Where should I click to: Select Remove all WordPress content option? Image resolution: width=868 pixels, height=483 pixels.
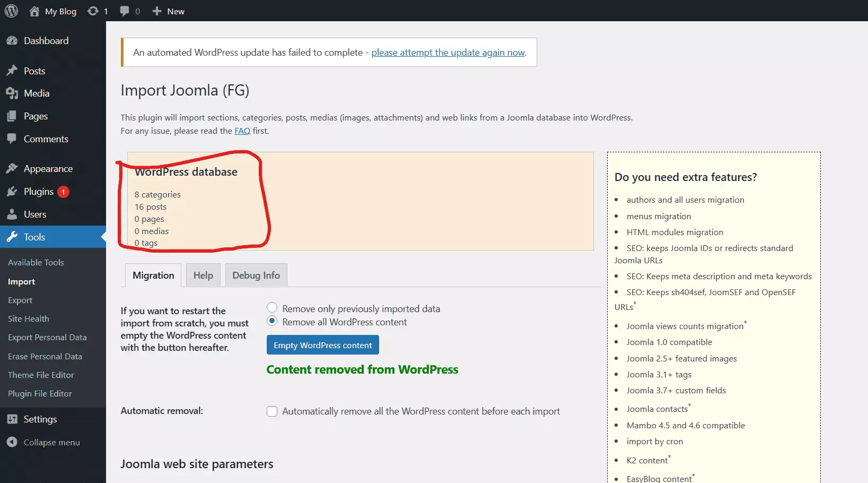click(x=272, y=321)
